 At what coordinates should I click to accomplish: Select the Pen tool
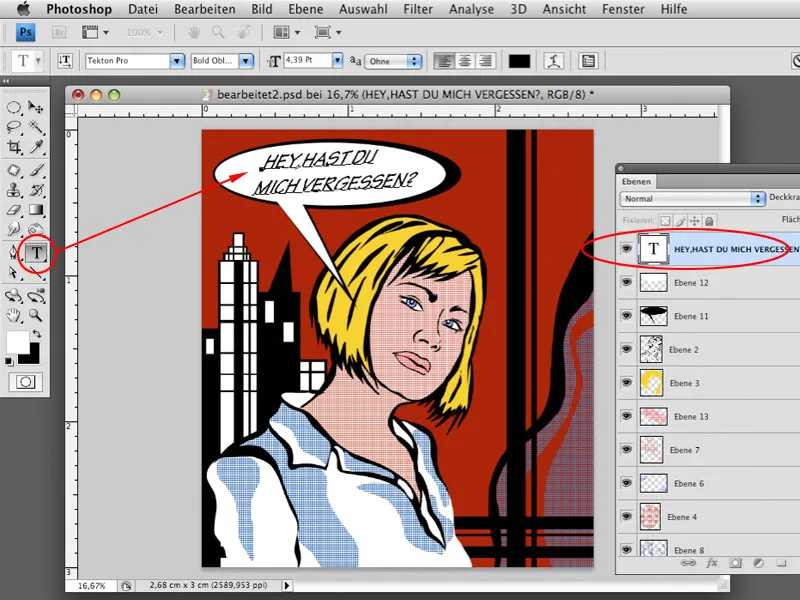[x=14, y=252]
